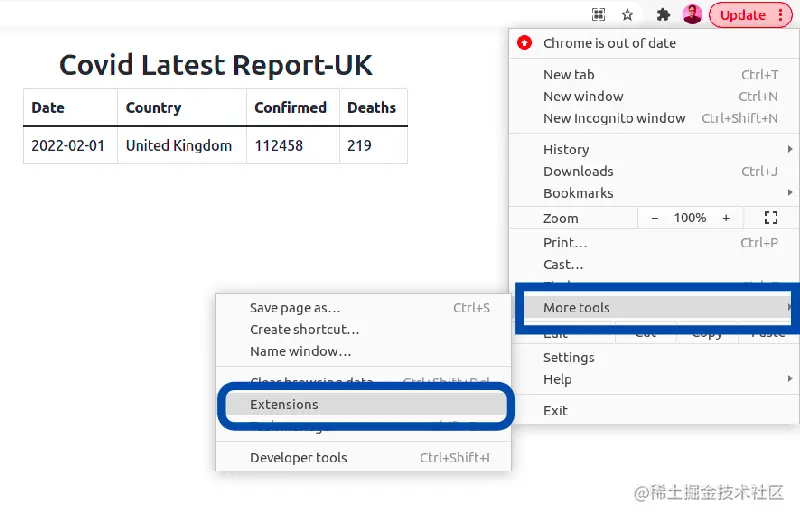Click the Date column header
This screenshot has height=518, width=800.
click(70, 108)
